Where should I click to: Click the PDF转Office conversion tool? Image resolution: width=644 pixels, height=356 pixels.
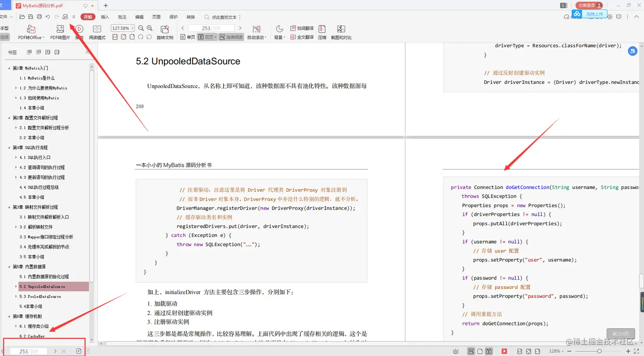(31, 32)
